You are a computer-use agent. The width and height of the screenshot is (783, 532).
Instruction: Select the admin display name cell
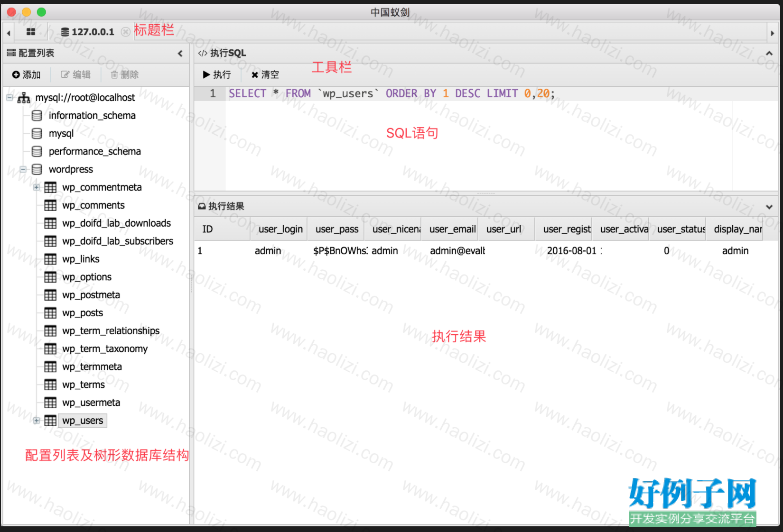[736, 251]
